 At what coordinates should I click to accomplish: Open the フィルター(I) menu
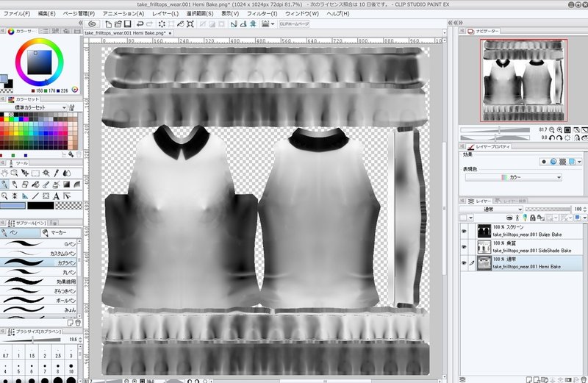(x=262, y=13)
